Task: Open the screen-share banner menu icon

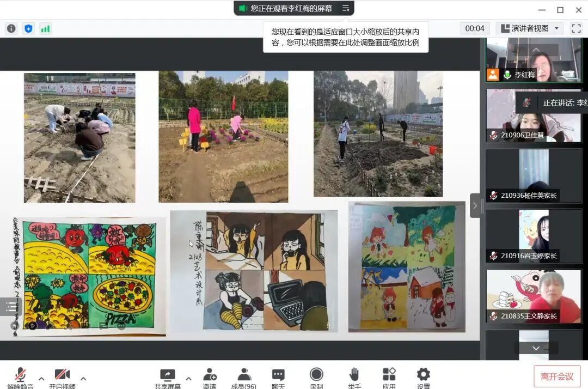Action: 346,8
